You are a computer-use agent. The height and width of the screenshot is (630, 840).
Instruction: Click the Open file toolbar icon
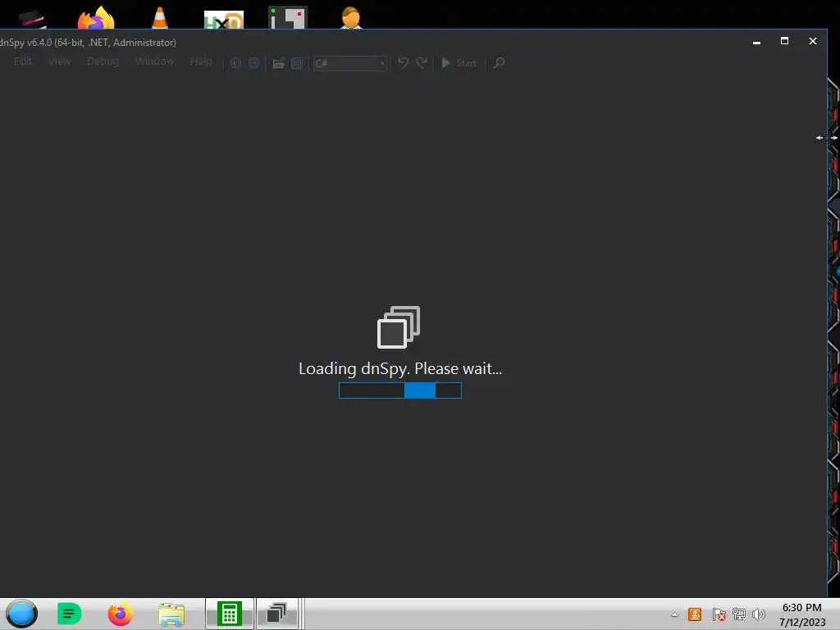coord(278,63)
